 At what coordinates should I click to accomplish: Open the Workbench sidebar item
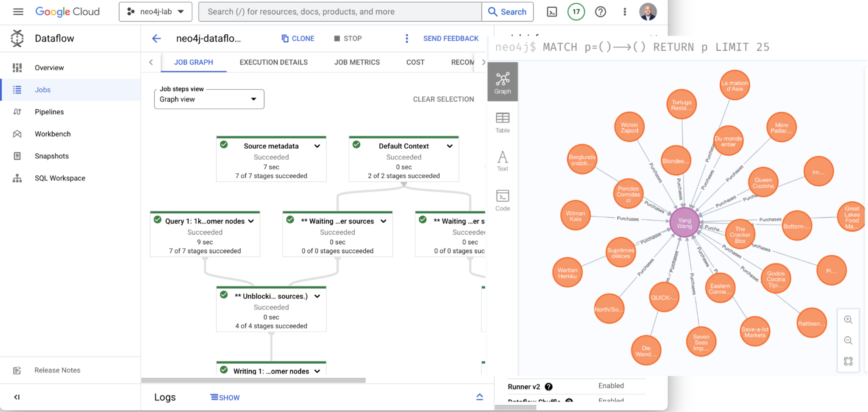[x=70, y=134]
